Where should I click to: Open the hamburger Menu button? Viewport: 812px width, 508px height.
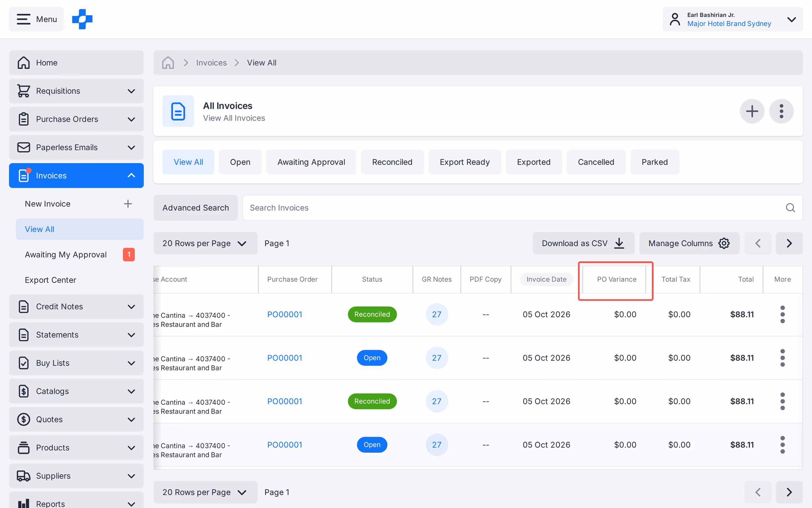coord(36,19)
